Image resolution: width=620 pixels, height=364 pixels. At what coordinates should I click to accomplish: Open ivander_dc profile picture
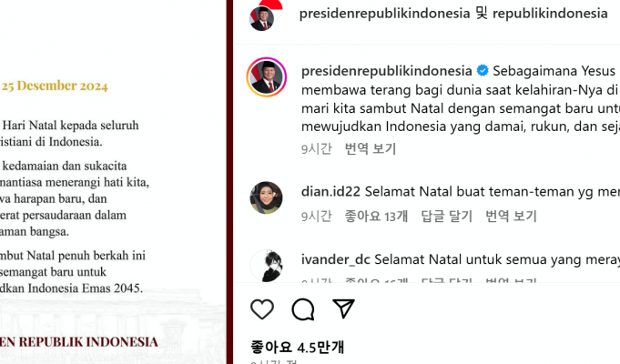(266, 266)
